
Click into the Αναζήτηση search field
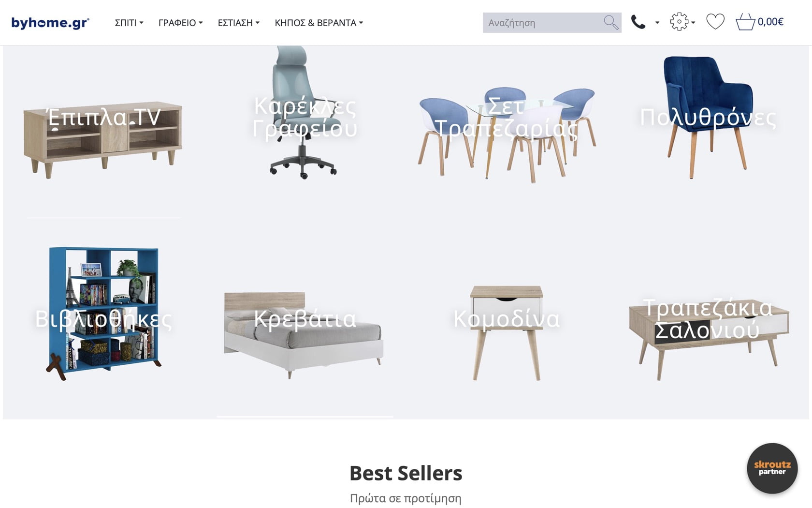click(x=542, y=23)
